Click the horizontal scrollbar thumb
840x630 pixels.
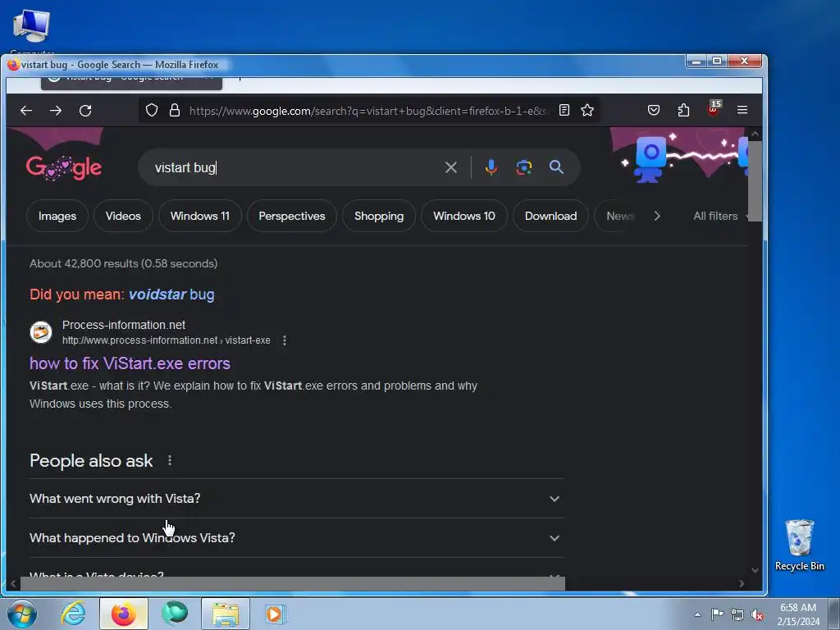(293, 583)
